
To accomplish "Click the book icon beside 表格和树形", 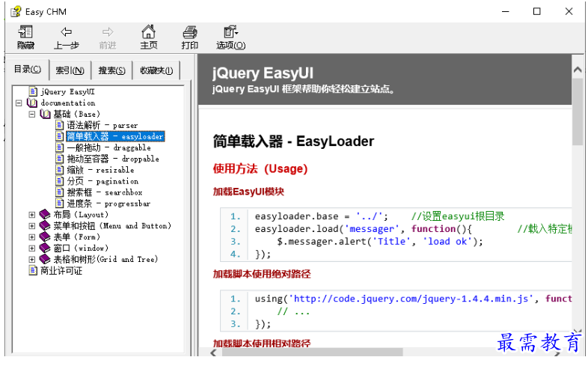I will tap(45, 259).
